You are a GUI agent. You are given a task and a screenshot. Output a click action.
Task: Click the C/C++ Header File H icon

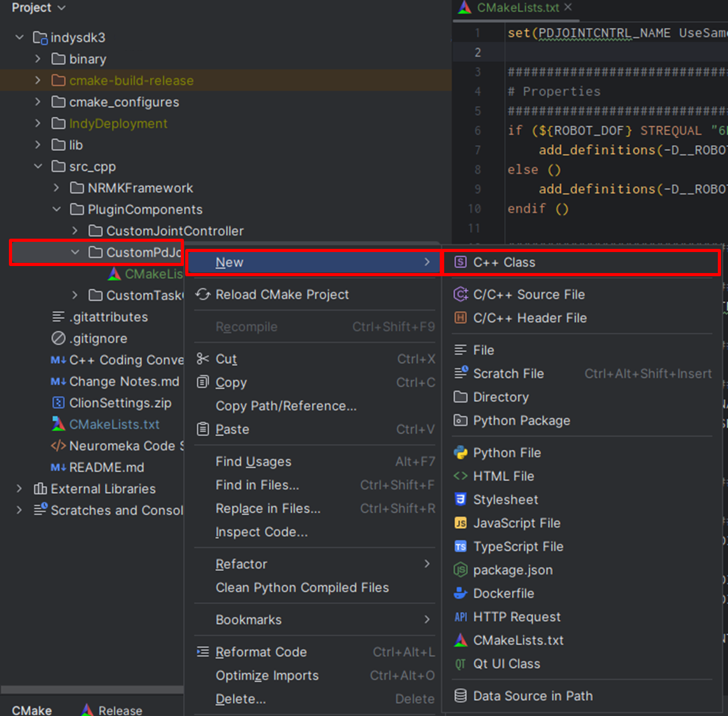coord(460,318)
